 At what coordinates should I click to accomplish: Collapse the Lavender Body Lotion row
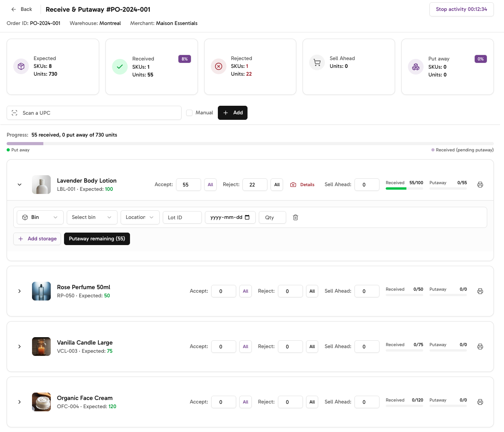point(20,185)
